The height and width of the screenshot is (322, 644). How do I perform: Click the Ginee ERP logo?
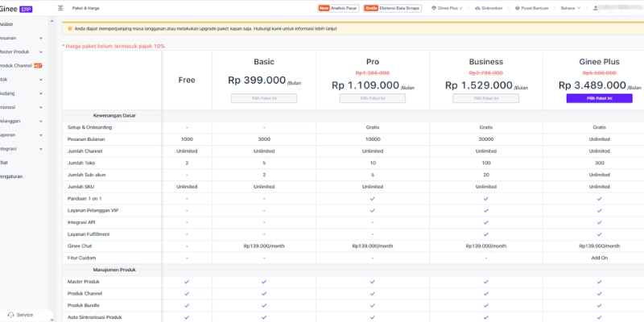16,8
